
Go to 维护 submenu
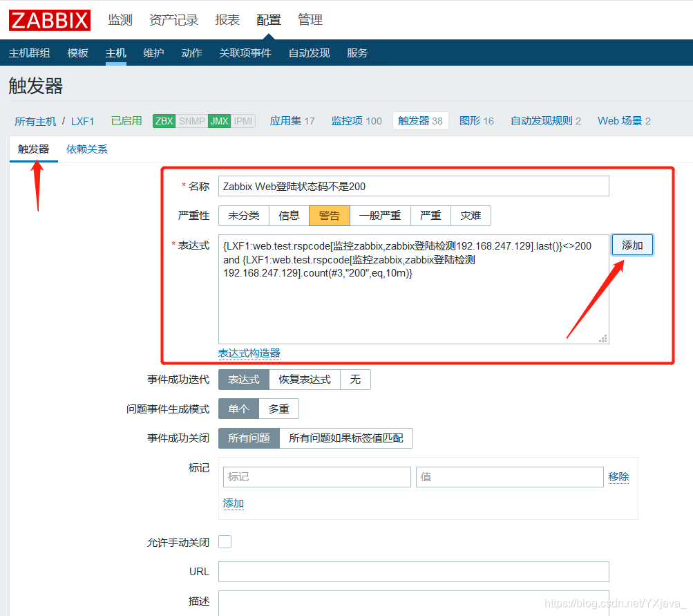click(x=154, y=53)
